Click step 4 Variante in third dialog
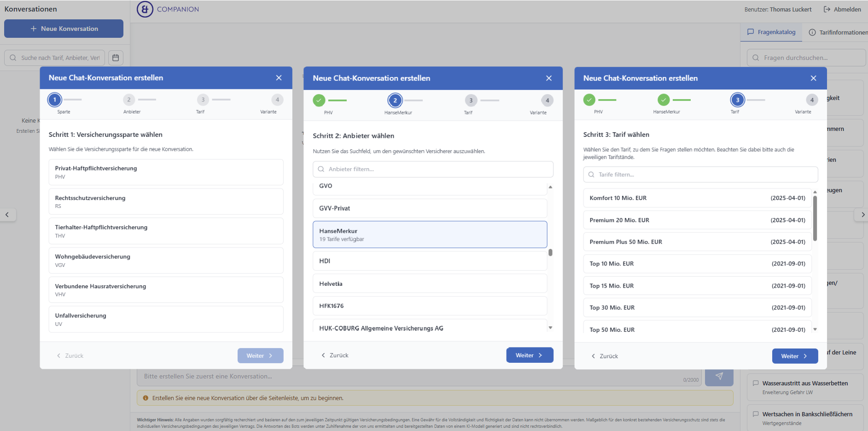This screenshot has height=431, width=868. pyautogui.click(x=812, y=100)
